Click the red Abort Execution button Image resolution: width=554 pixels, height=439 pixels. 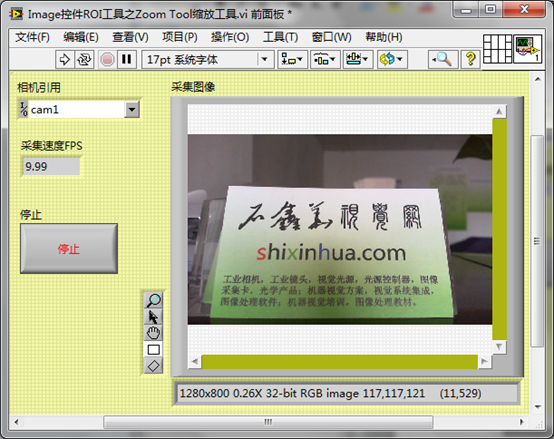click(x=107, y=59)
